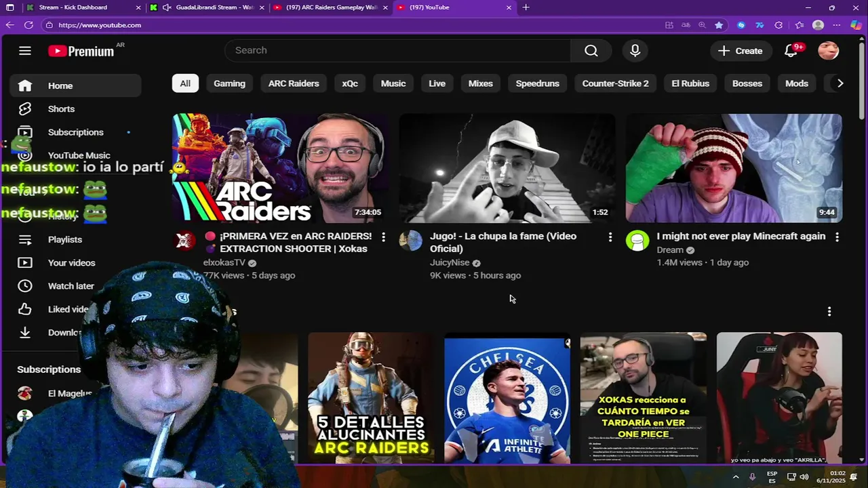Click the taskbar volume speaker icon
Image resolution: width=868 pixels, height=488 pixels.
tap(804, 477)
